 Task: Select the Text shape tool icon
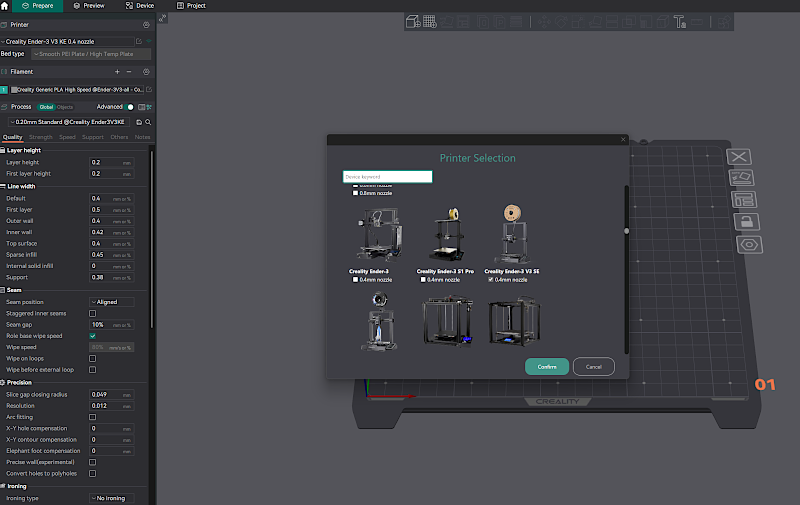pyautogui.click(x=680, y=22)
